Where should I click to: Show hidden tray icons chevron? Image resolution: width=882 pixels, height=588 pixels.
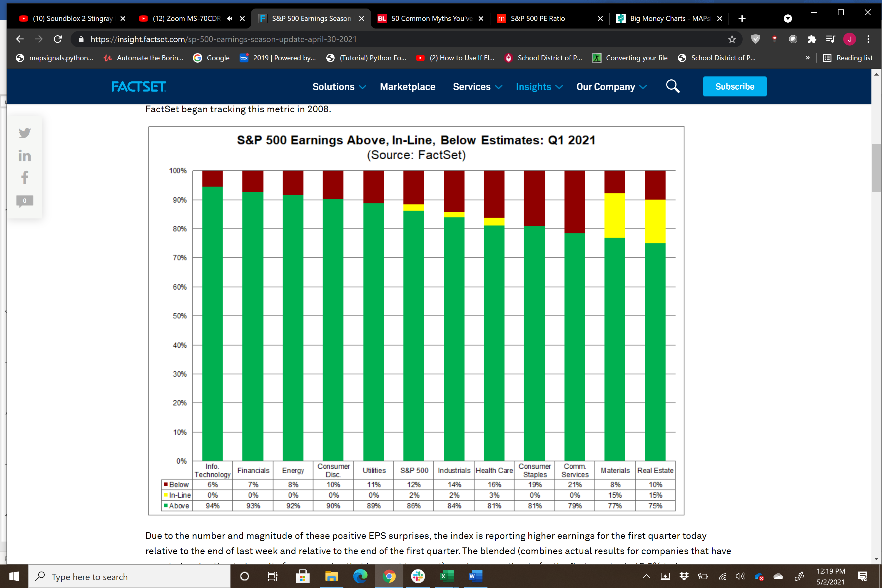pos(646,576)
